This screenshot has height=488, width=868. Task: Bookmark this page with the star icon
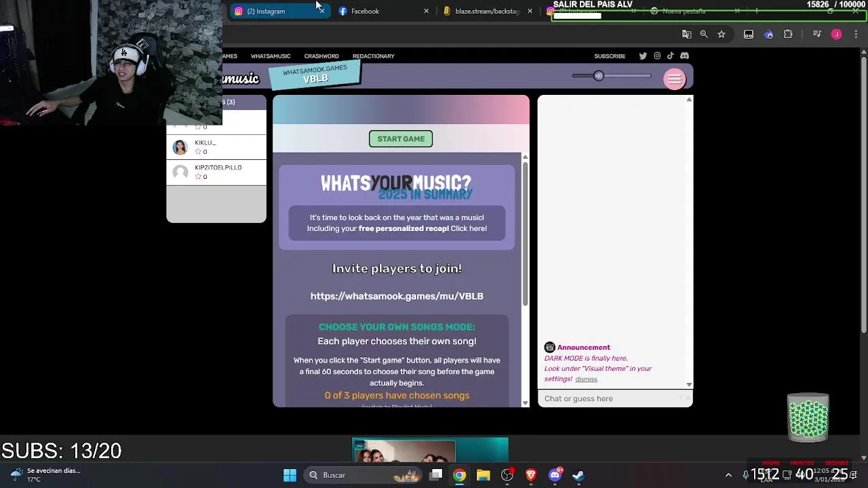tap(722, 34)
